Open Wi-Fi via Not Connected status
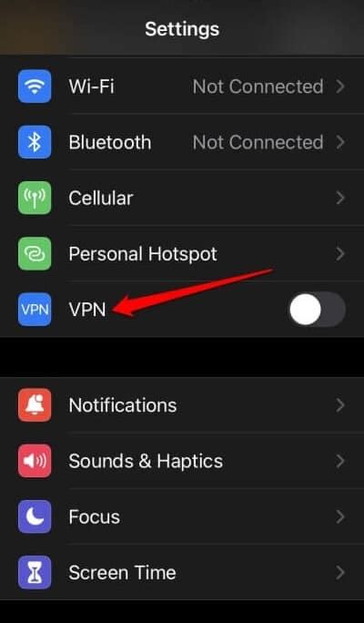 (x=258, y=87)
